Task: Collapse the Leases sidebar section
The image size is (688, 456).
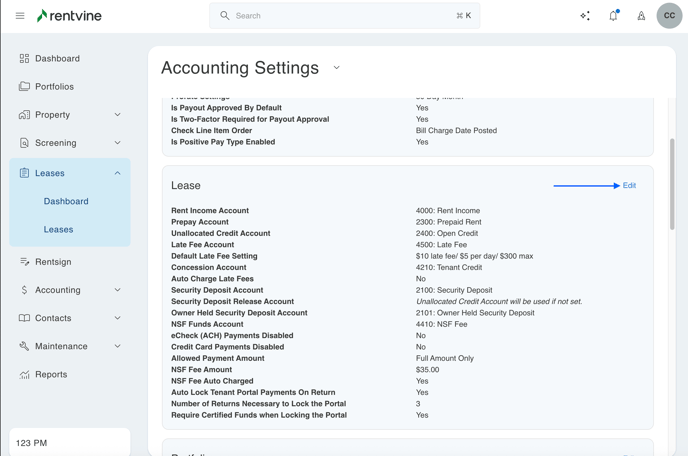Action: (117, 173)
